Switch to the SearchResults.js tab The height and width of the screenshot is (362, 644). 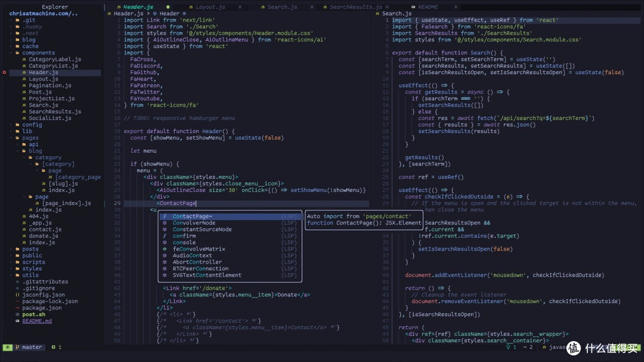(x=355, y=7)
